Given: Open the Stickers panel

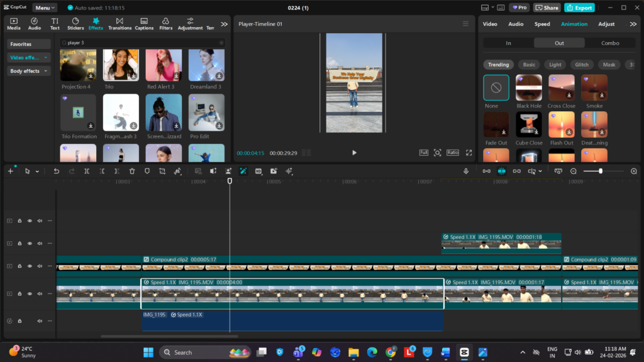Looking at the screenshot, I should 75,24.
